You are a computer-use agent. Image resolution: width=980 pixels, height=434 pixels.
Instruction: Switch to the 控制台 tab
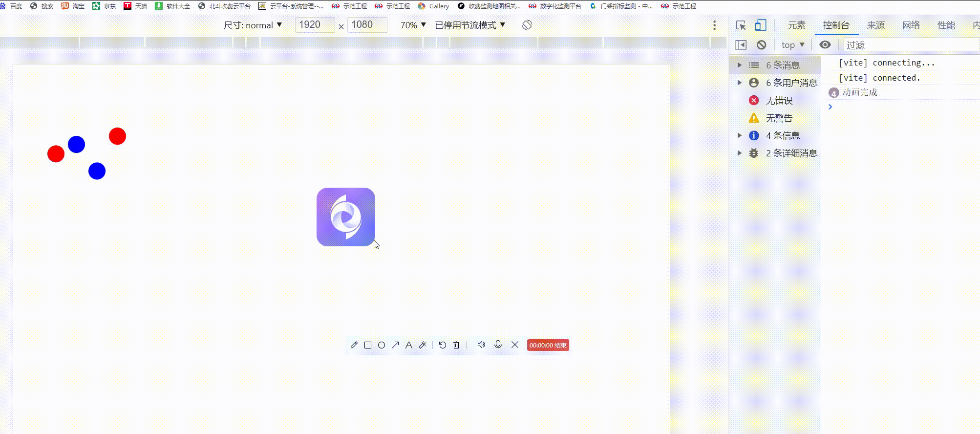(x=836, y=25)
